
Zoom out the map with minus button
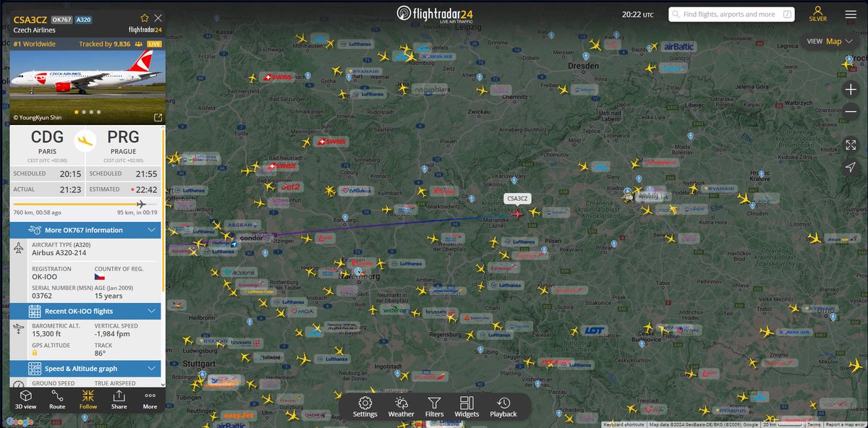851,112
